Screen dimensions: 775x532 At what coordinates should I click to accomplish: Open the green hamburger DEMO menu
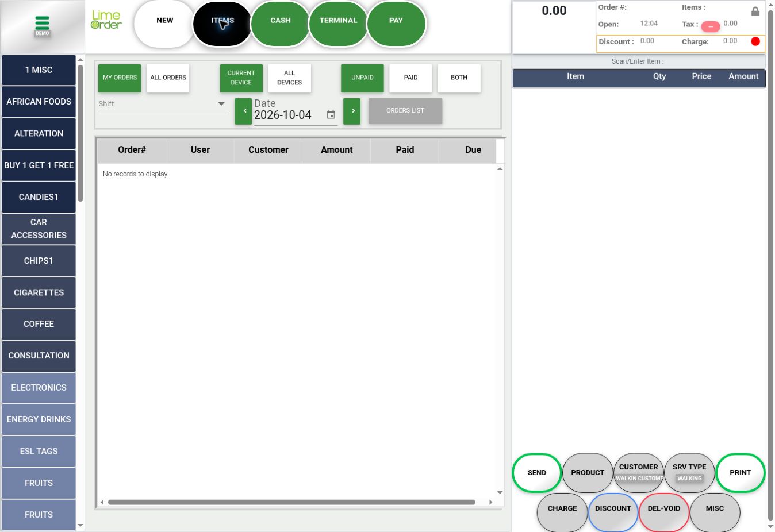(x=42, y=26)
